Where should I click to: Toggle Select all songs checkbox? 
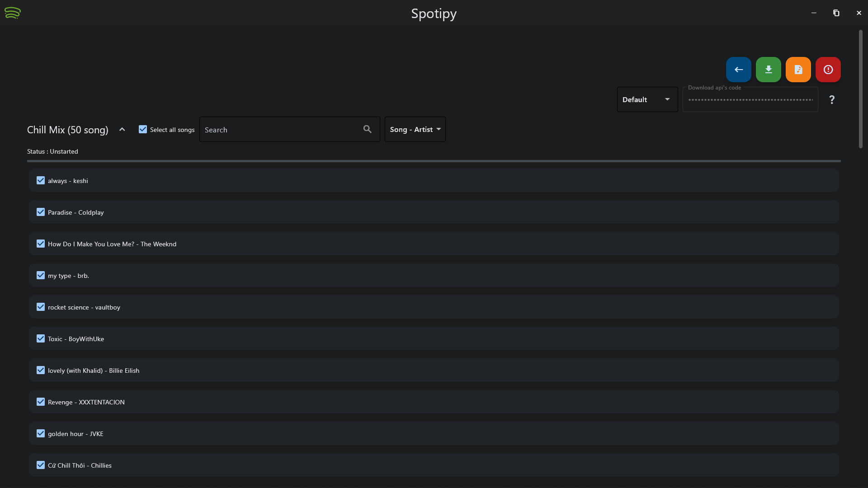[143, 129]
